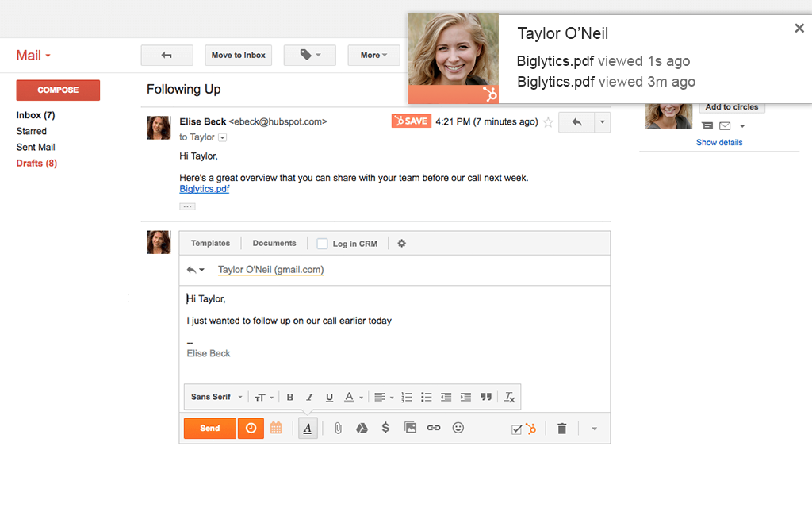Apply quote formatting

[x=486, y=397]
